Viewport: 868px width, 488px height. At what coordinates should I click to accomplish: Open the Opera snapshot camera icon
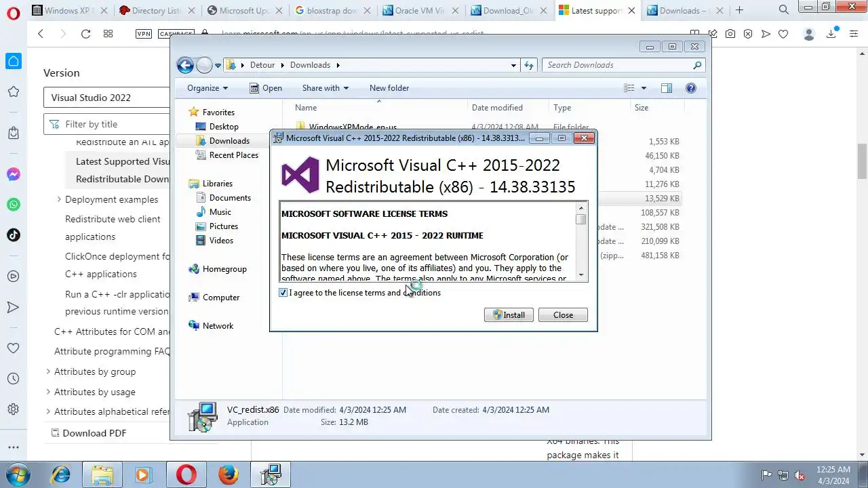730,34
